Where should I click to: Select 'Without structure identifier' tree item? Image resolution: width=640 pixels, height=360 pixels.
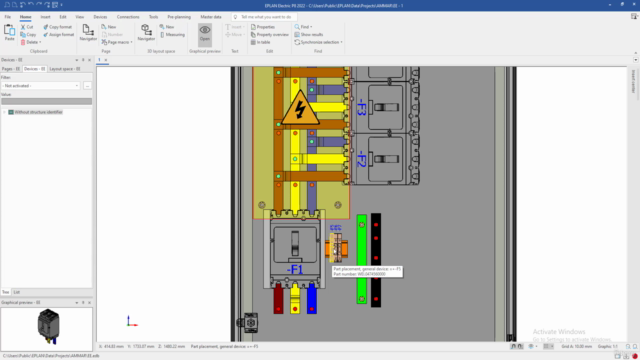point(38,112)
